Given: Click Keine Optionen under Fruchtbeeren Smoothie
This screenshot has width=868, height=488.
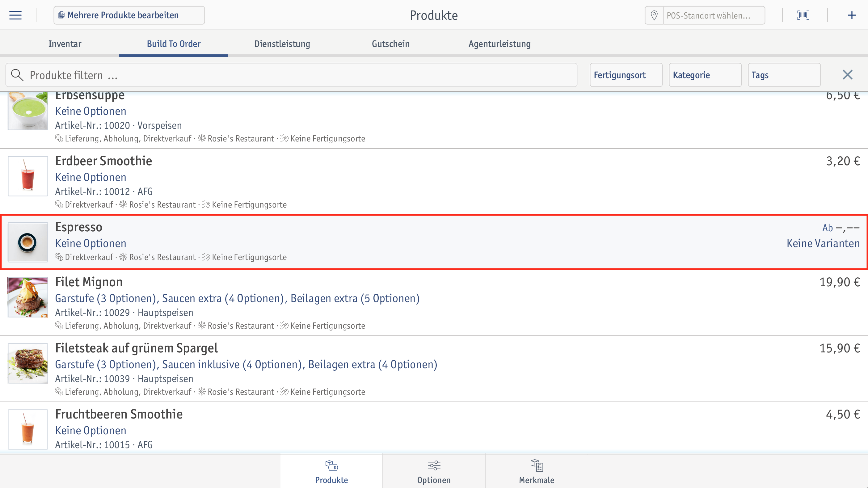Looking at the screenshot, I should tap(91, 430).
